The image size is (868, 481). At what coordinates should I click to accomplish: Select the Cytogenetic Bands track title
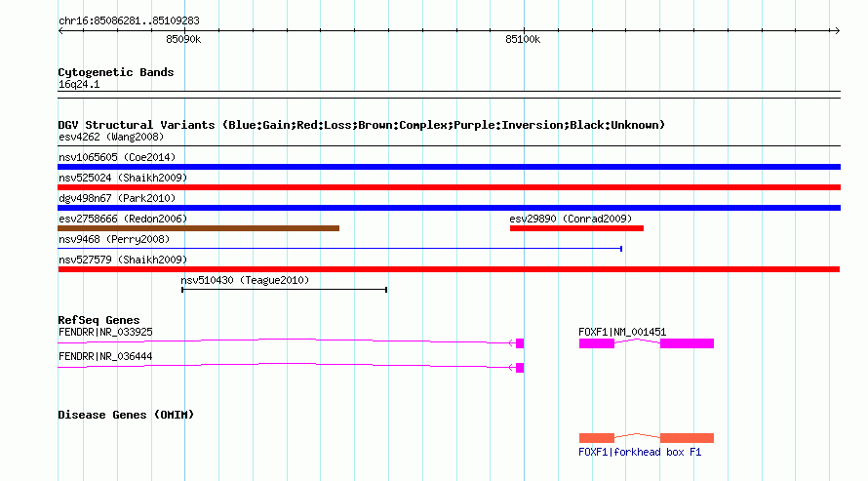coord(116,72)
